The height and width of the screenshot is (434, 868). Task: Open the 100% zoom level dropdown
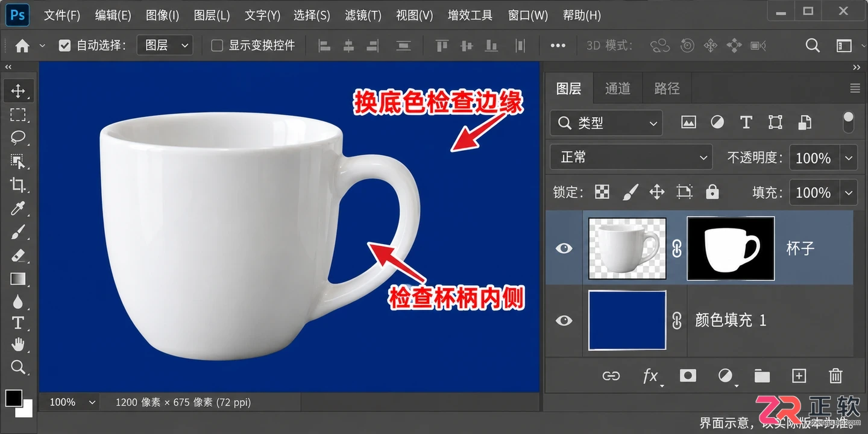click(x=72, y=402)
